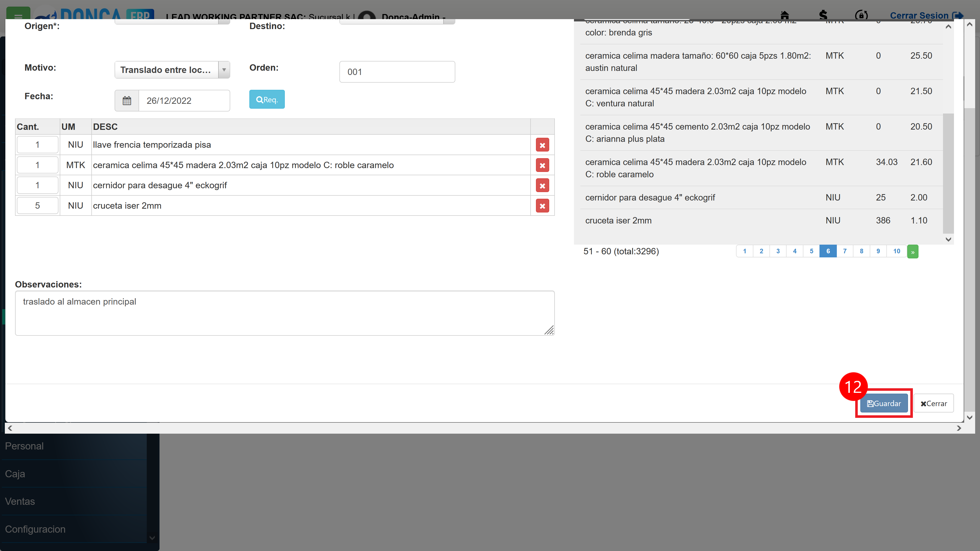Go to page 10 of product list

(897, 251)
